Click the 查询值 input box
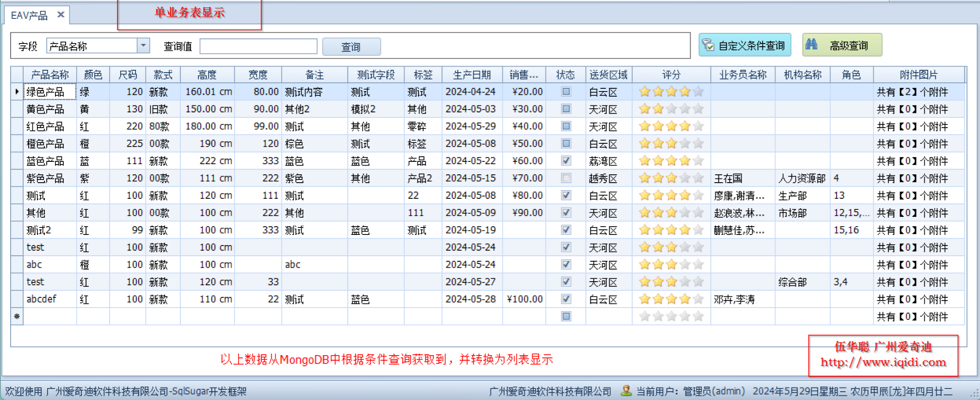Image resolution: width=980 pixels, height=400 pixels. tap(258, 46)
